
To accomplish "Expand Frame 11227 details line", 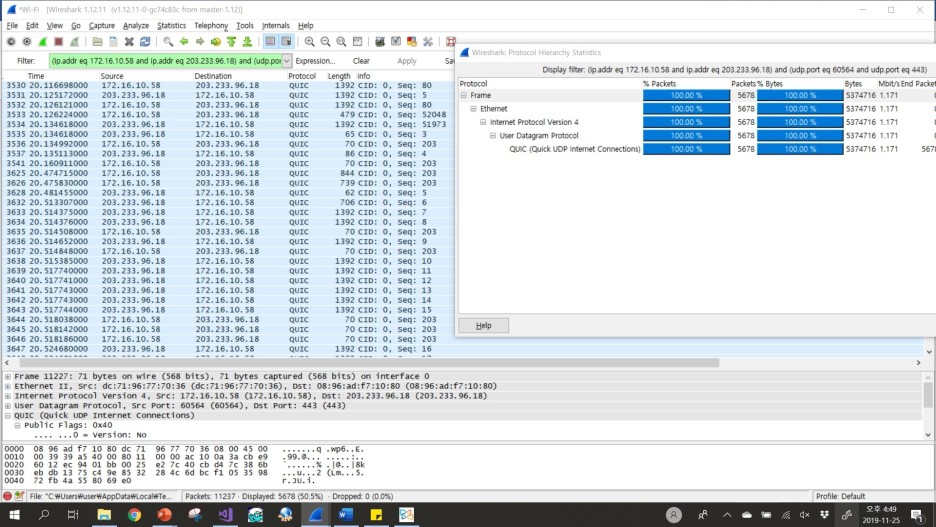I will [x=8, y=377].
